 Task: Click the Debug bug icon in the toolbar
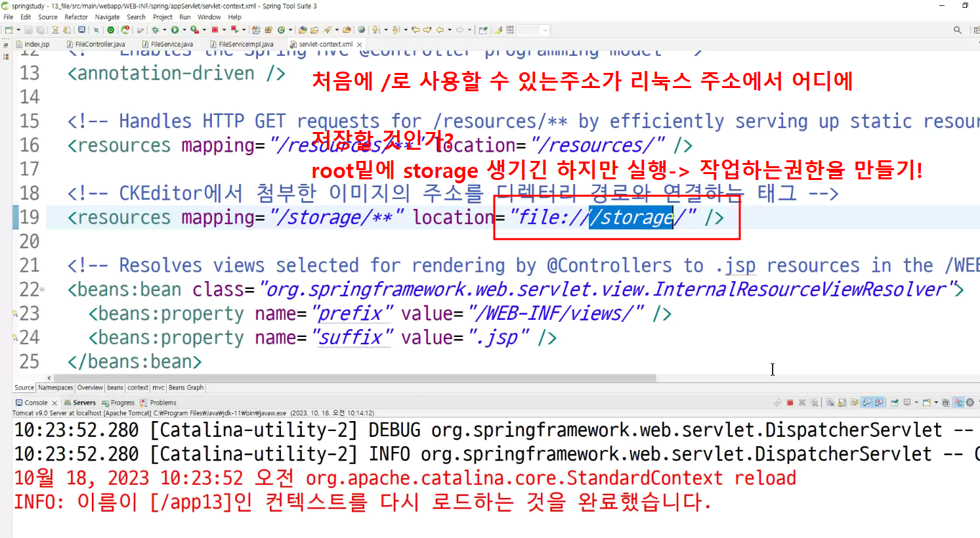pyautogui.click(x=155, y=30)
